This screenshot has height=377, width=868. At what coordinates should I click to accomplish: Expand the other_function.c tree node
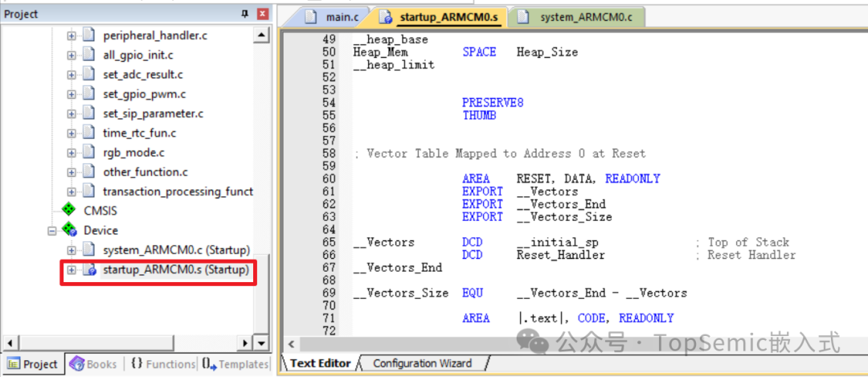pos(72,172)
